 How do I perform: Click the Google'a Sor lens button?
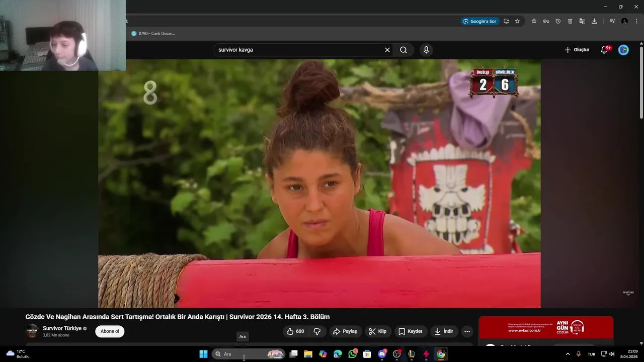[480, 21]
